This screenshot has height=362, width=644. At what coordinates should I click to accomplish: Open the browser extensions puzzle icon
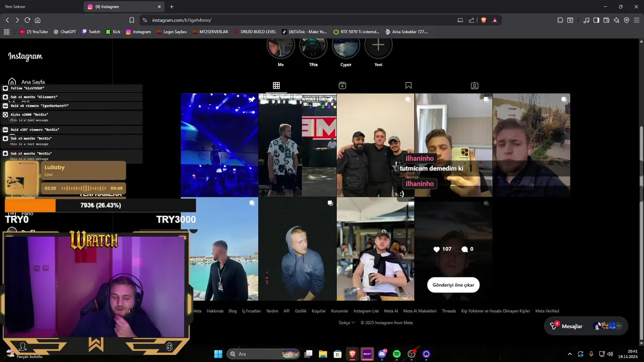tap(560, 20)
